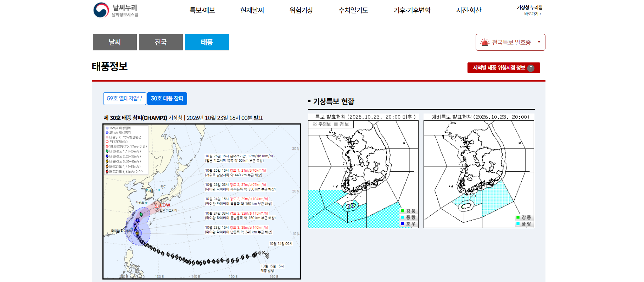The width and height of the screenshot is (644, 282).
Task: Open the 수치일기도 menu
Action: [353, 10]
